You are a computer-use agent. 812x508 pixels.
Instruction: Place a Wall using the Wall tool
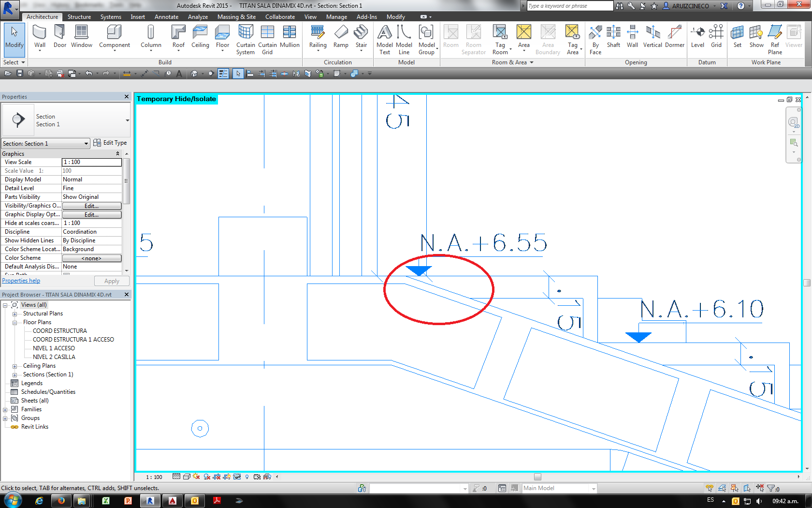[x=39, y=36]
